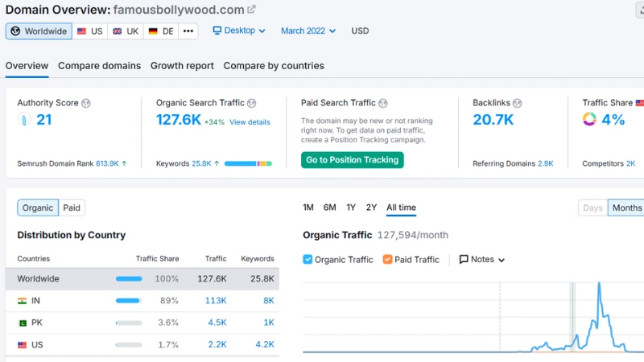Select 6M time range

pos(329,208)
